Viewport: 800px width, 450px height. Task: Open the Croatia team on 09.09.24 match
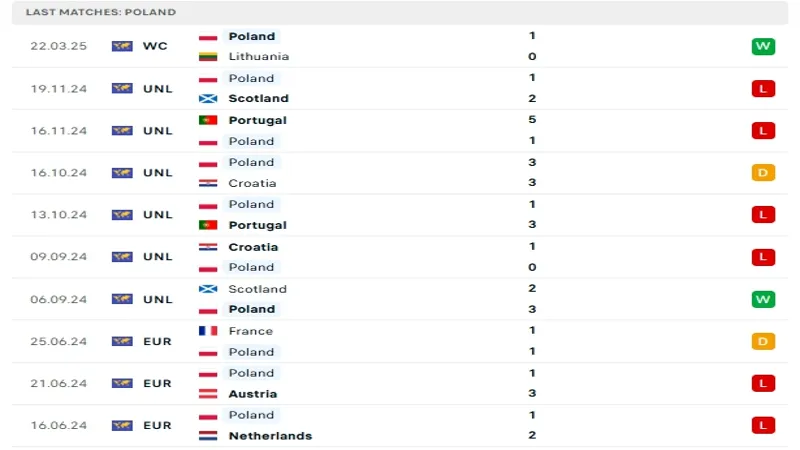tap(253, 247)
